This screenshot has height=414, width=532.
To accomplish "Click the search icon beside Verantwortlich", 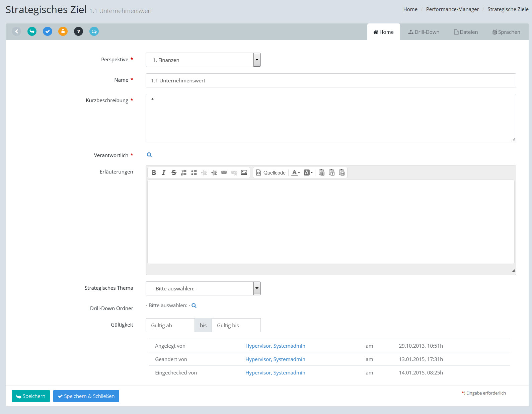I will (149, 155).
